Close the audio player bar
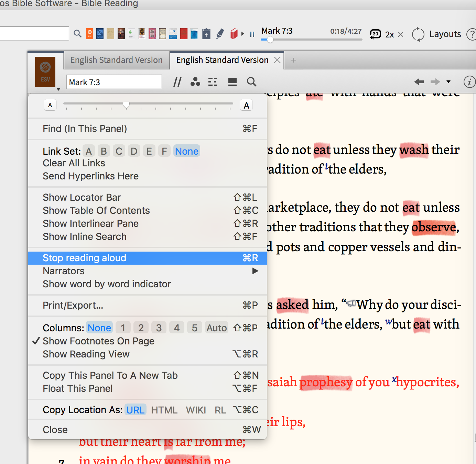The image size is (476, 464). 401,34
